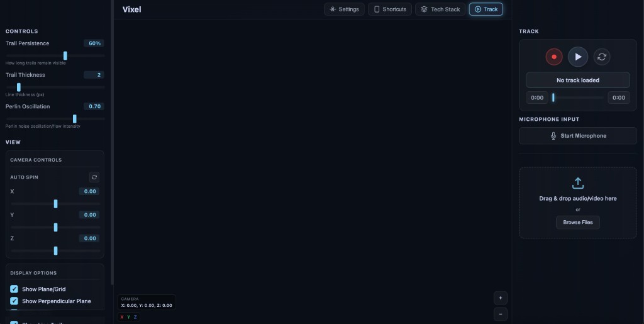
Task: Click the No track loaded label
Action: coord(578,80)
